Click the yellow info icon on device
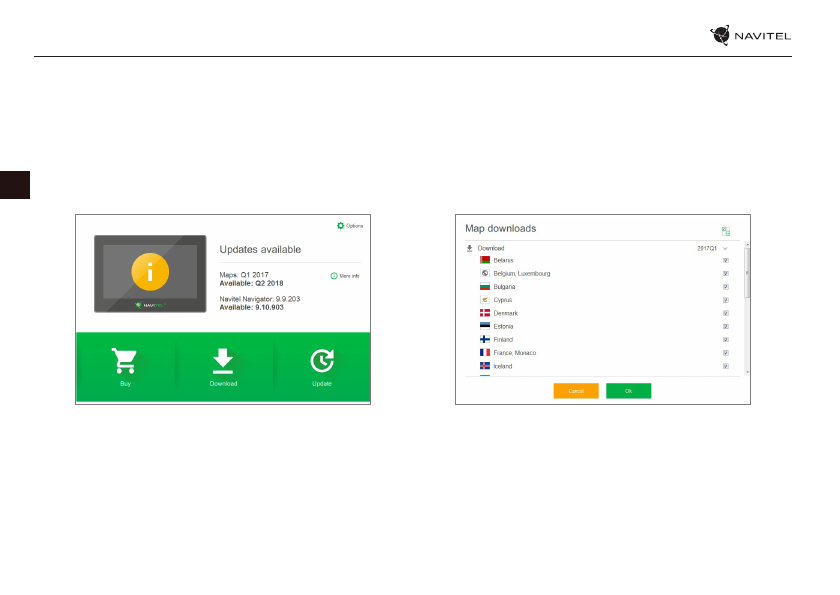The height and width of the screenshot is (595, 840). (x=149, y=272)
